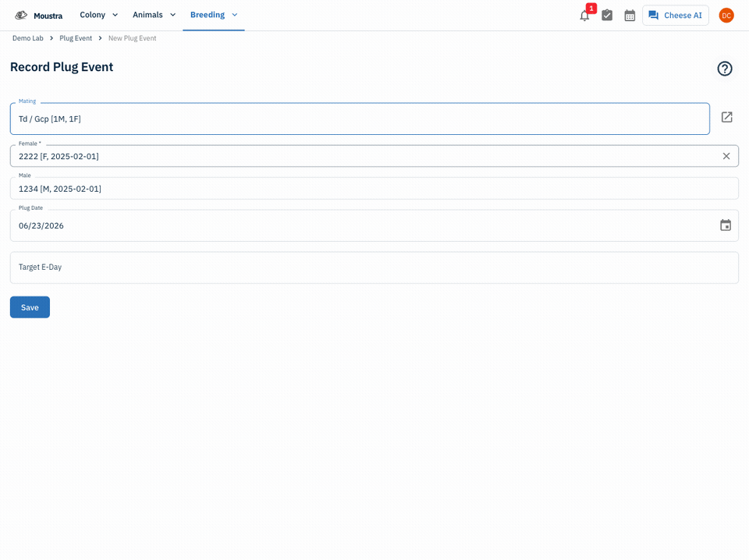Click the Female field value

tap(59, 157)
